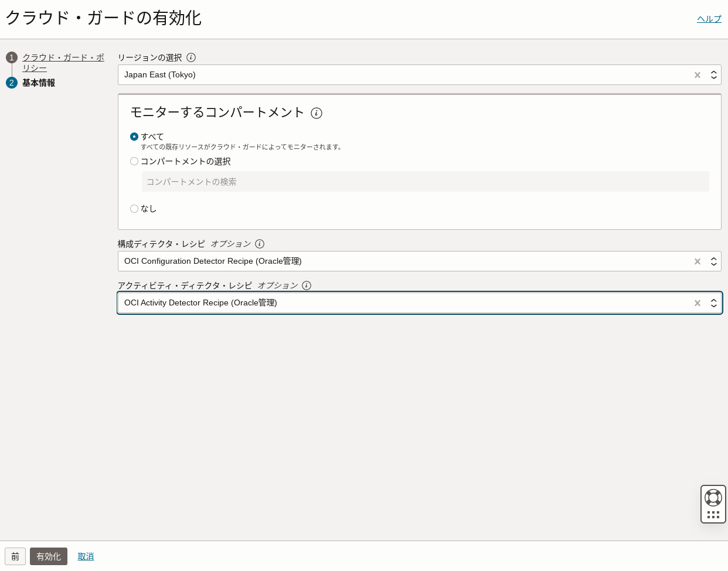Select the 基本情報 step

tap(39, 83)
